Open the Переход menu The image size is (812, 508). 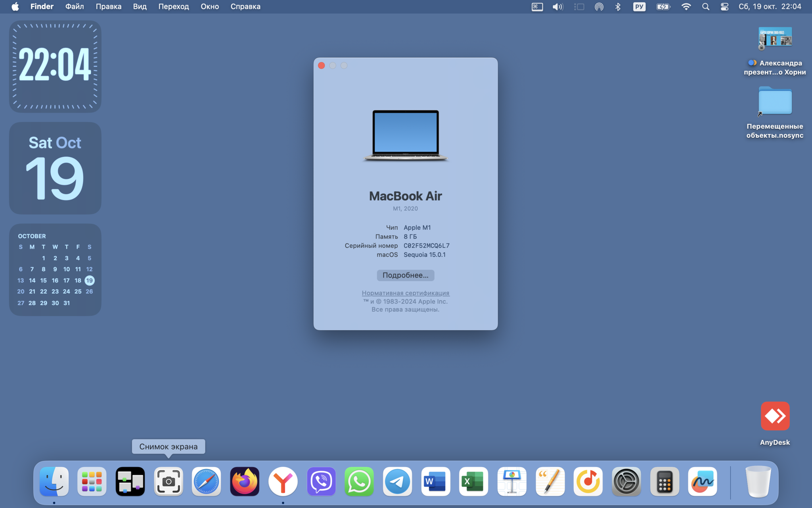[x=174, y=7]
